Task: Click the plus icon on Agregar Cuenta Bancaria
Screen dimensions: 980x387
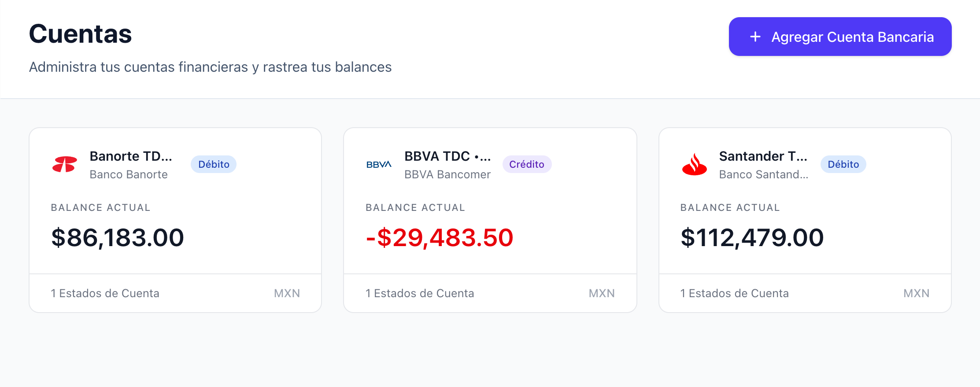Action: (x=755, y=37)
